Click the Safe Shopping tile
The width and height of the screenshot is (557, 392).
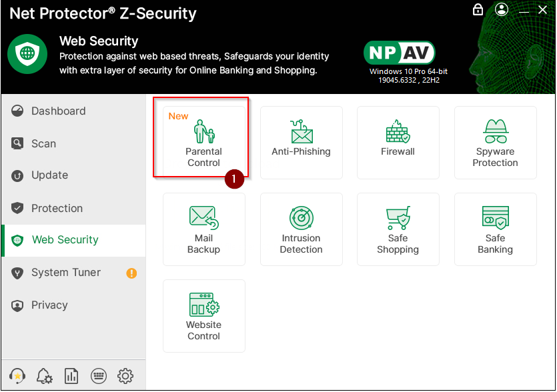pyautogui.click(x=398, y=229)
